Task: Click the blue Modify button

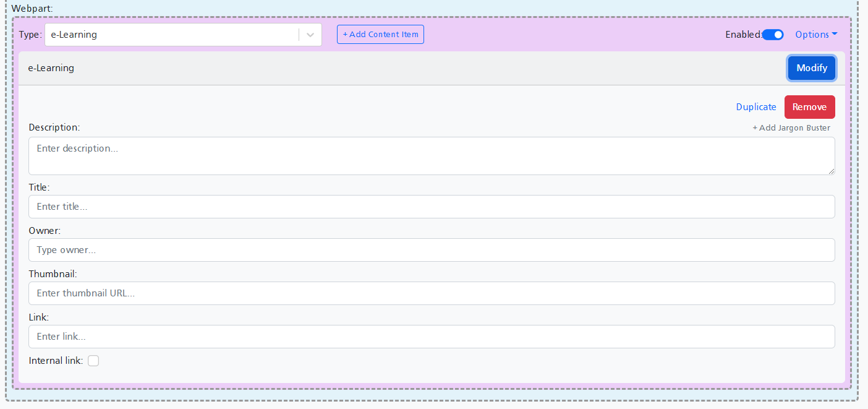Action: [x=812, y=68]
